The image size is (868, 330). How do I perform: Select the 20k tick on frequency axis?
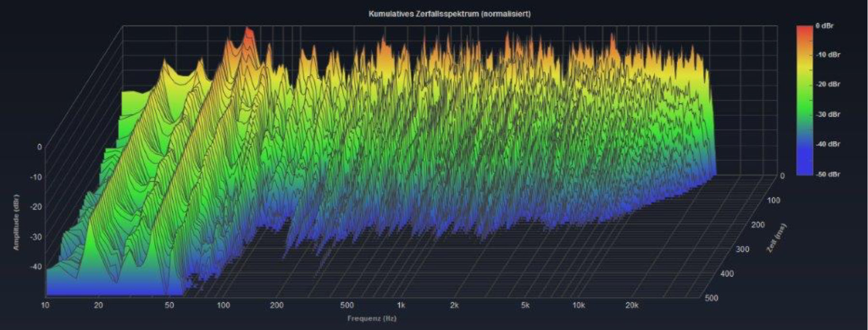[631, 305]
